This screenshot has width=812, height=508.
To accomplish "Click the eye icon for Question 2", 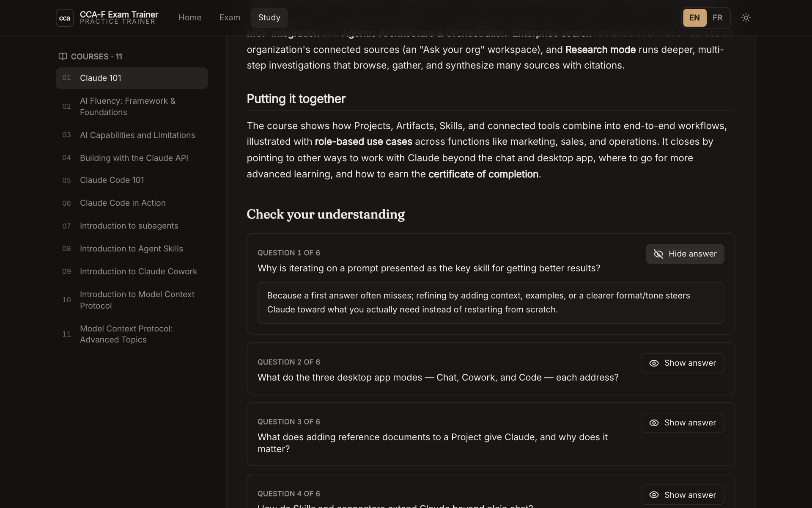I will (654, 363).
